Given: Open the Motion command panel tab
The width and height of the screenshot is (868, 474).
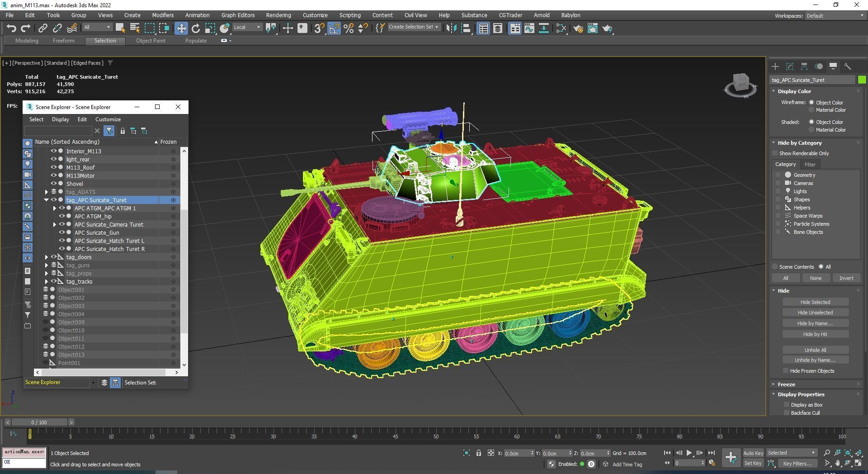Looking at the screenshot, I should click(819, 66).
